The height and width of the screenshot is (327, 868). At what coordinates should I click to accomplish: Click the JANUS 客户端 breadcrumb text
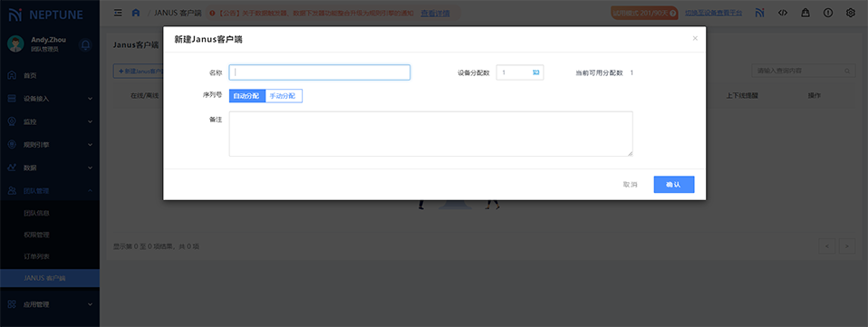pyautogui.click(x=178, y=13)
